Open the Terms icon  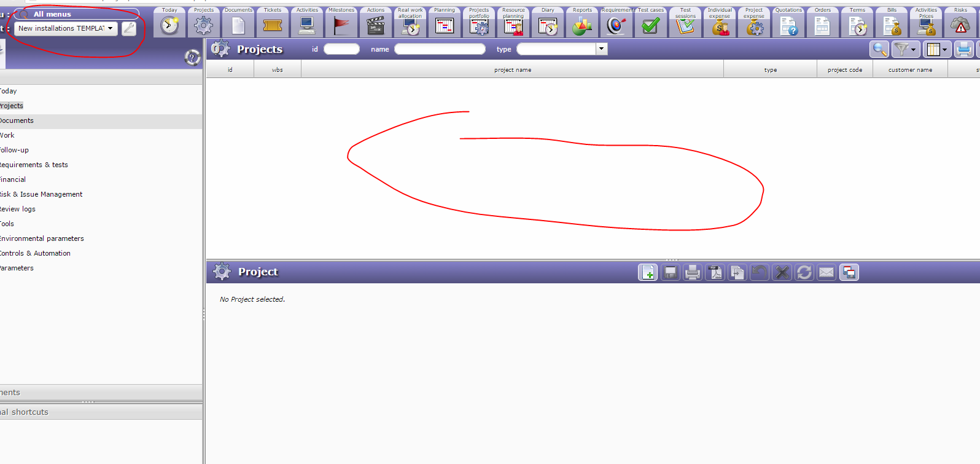click(857, 25)
